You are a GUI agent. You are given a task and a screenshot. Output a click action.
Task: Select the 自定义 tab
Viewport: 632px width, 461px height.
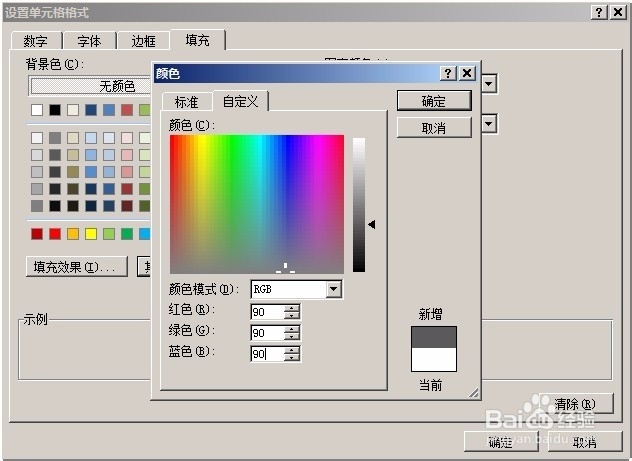click(x=240, y=101)
